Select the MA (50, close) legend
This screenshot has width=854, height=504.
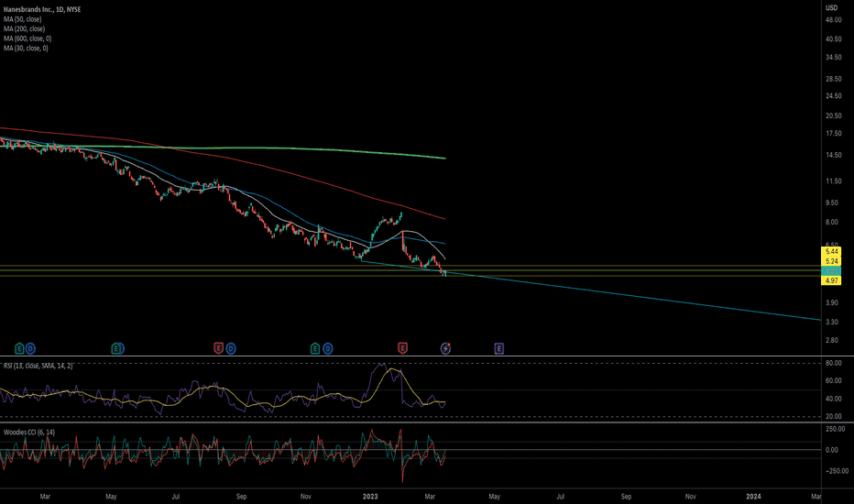pyautogui.click(x=22, y=19)
